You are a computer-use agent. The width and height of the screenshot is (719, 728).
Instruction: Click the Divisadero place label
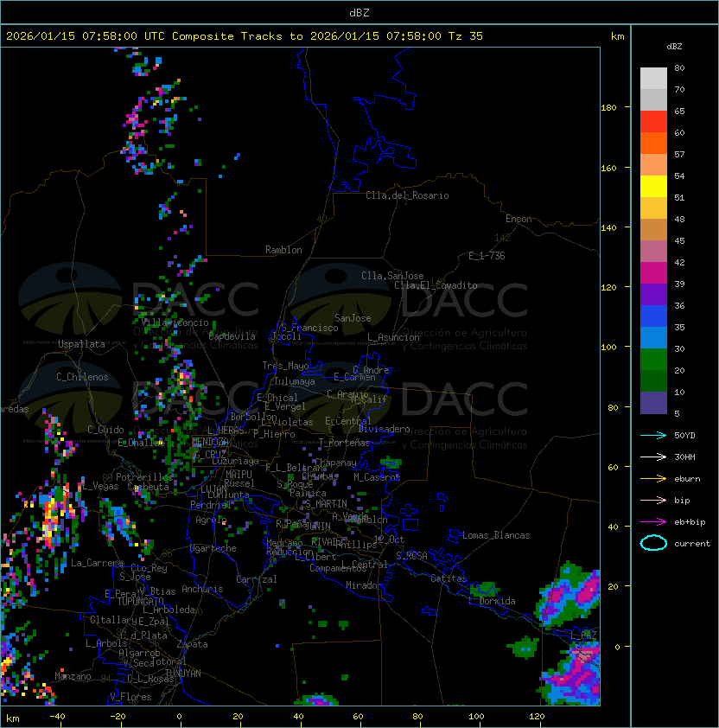click(384, 429)
